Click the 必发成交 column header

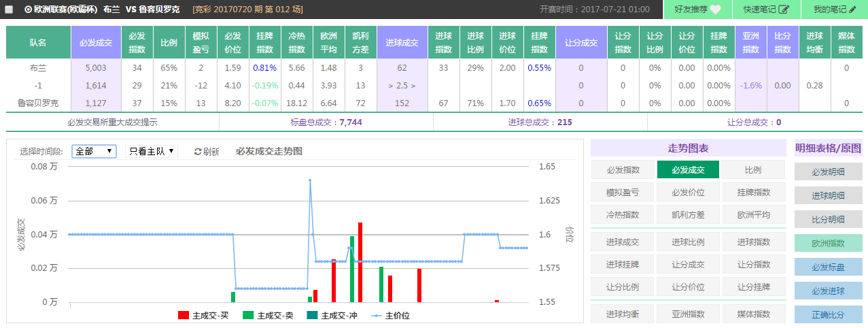pyautogui.click(x=96, y=42)
